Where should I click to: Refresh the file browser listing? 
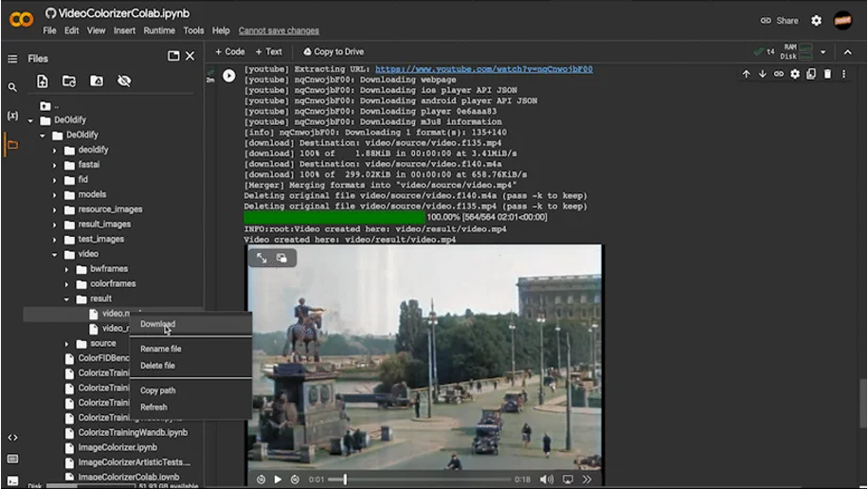click(x=69, y=81)
